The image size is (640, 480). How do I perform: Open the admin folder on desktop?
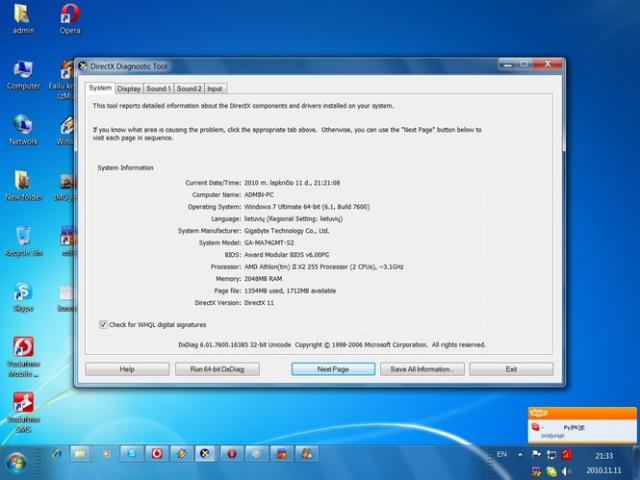(22, 17)
